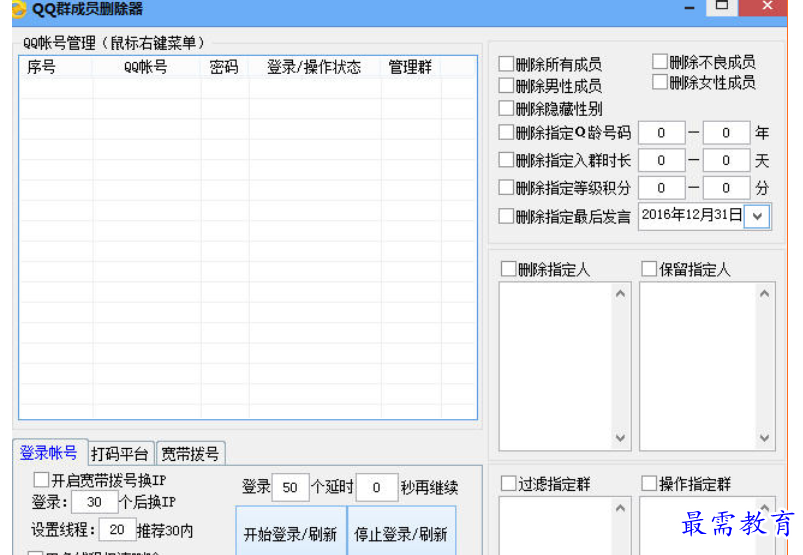
Task: Tick 删除指定入群时长 checkbox
Action: pyautogui.click(x=506, y=160)
